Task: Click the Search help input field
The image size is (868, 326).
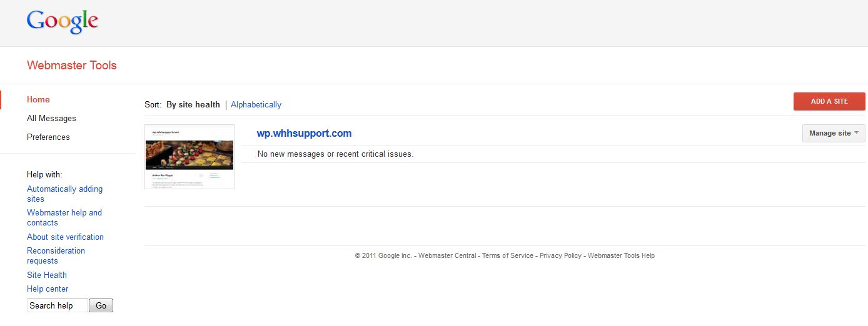Action: coord(57,305)
